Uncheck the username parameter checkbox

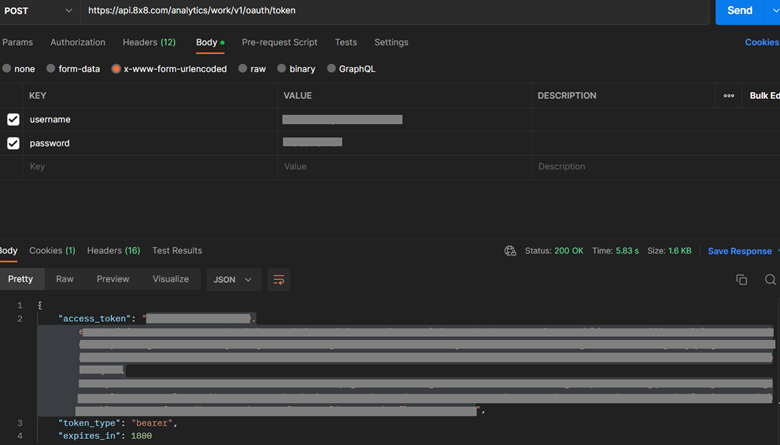13,119
